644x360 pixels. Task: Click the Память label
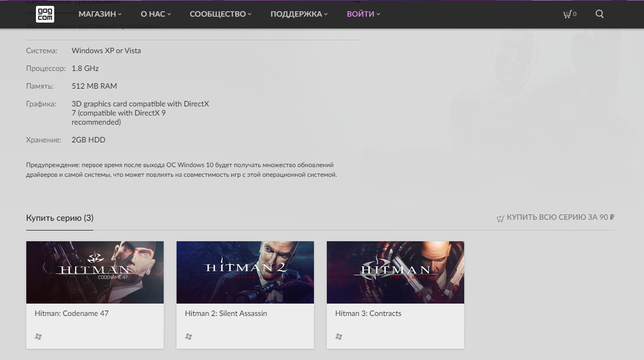coord(40,86)
